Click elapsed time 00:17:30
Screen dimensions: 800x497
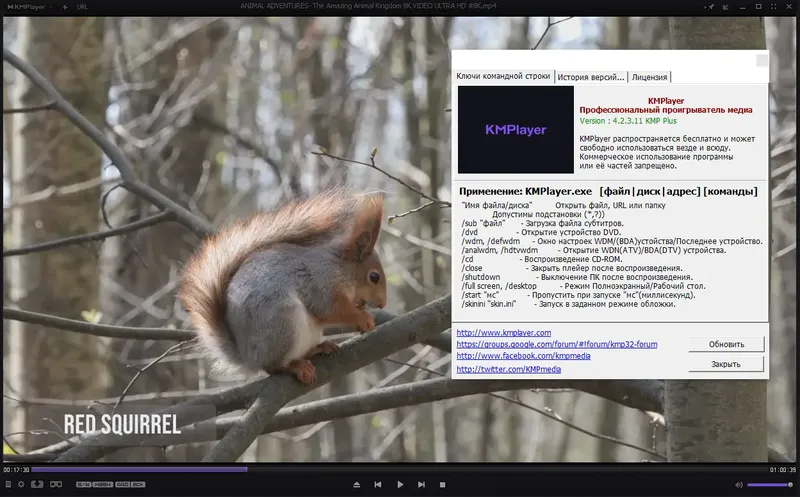pos(16,469)
